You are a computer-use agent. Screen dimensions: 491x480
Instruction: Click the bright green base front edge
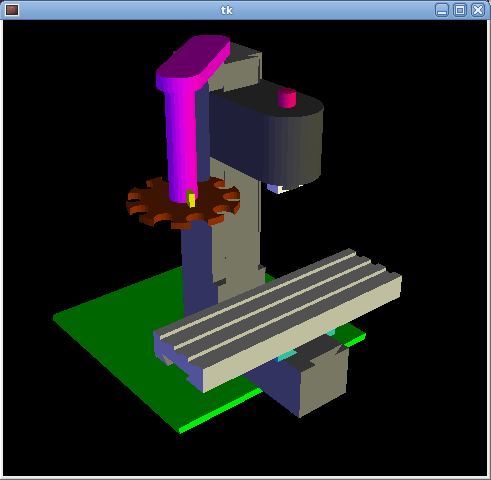coord(220,411)
